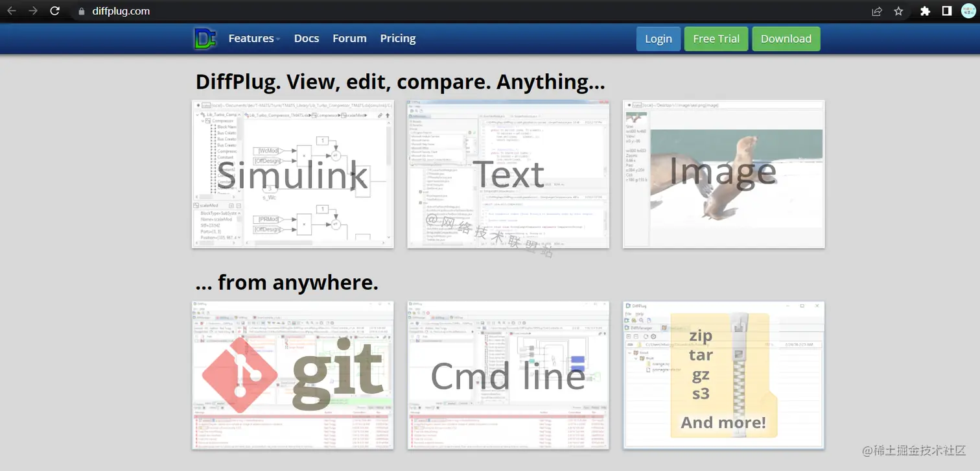Open the browser extensions puzzle icon
This screenshot has height=471, width=980.
tap(926, 11)
